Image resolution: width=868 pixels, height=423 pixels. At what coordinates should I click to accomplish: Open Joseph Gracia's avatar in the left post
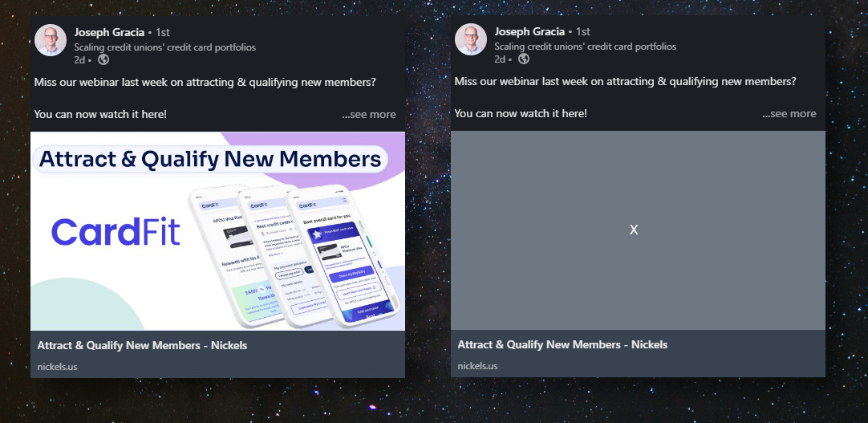(x=51, y=40)
